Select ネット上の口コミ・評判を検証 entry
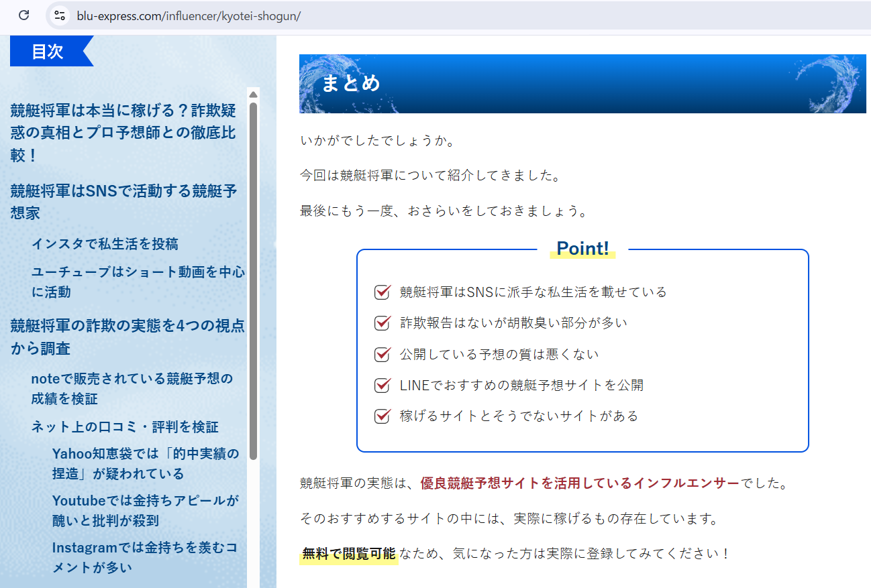The height and width of the screenshot is (588, 871). tap(125, 427)
